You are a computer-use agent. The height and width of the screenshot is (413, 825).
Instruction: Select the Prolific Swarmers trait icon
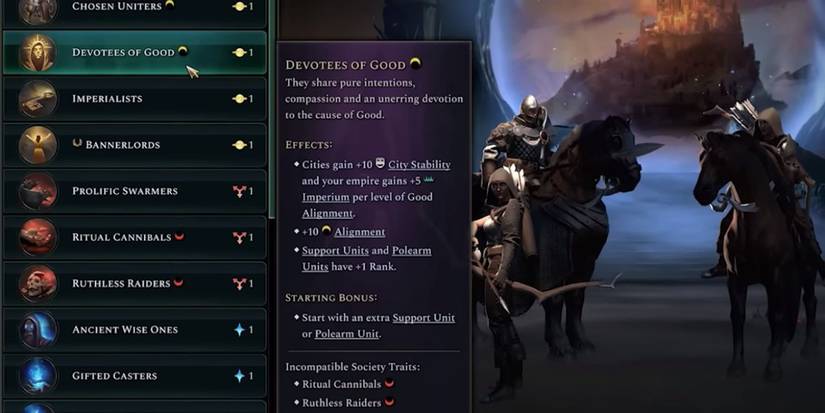click(37, 191)
